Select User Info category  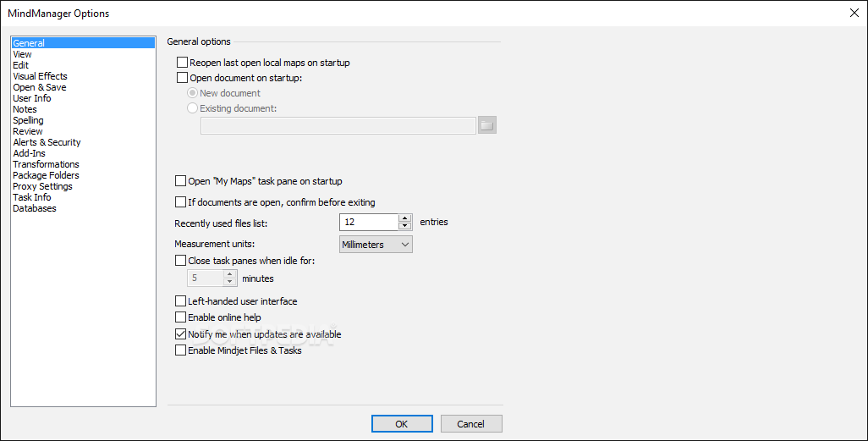click(x=84, y=98)
